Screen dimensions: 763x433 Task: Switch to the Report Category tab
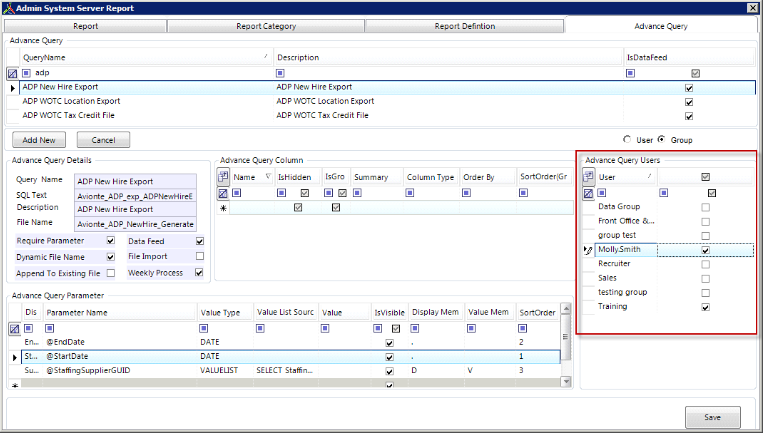tap(266, 26)
